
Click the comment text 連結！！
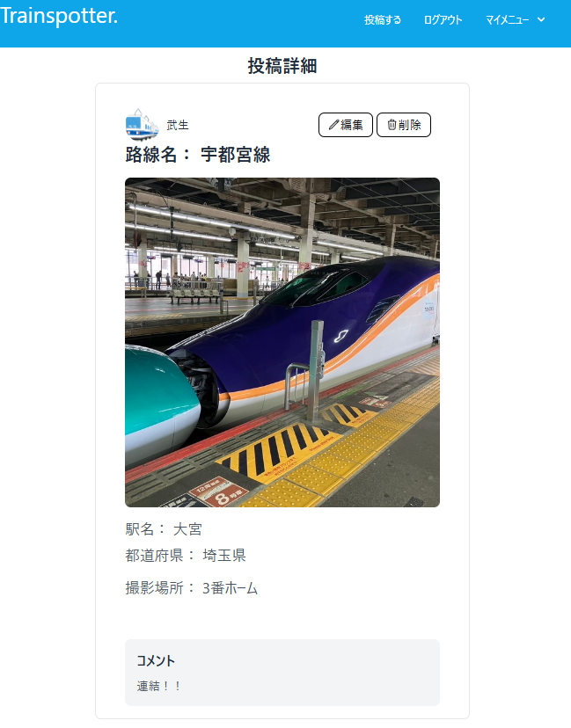click(x=158, y=686)
